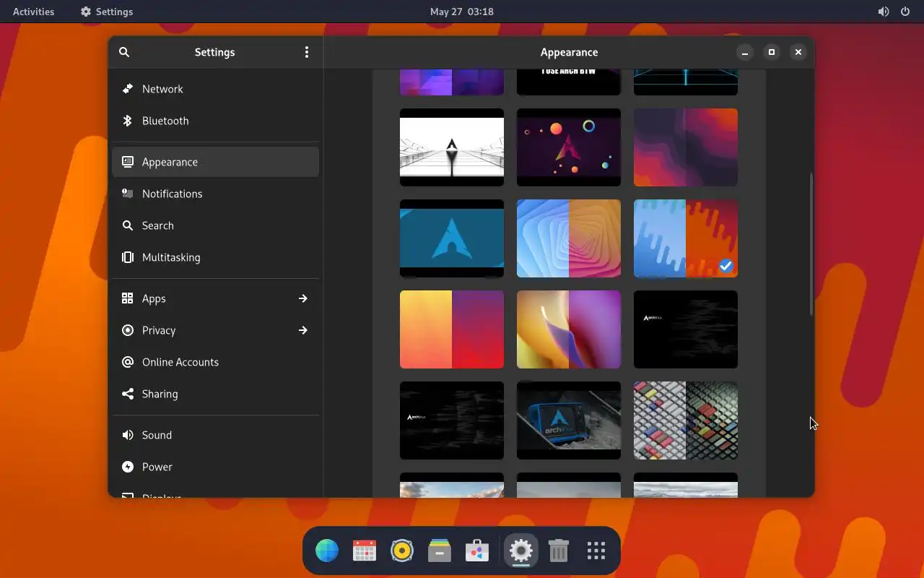The width and height of the screenshot is (924, 578).
Task: Choose the yellow and purple petal wallpaper
Action: 569,329
